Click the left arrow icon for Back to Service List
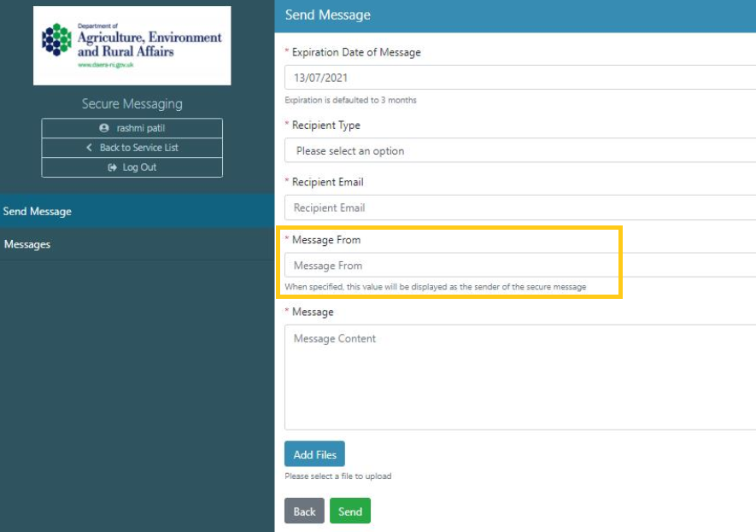756x532 pixels. tap(90, 148)
